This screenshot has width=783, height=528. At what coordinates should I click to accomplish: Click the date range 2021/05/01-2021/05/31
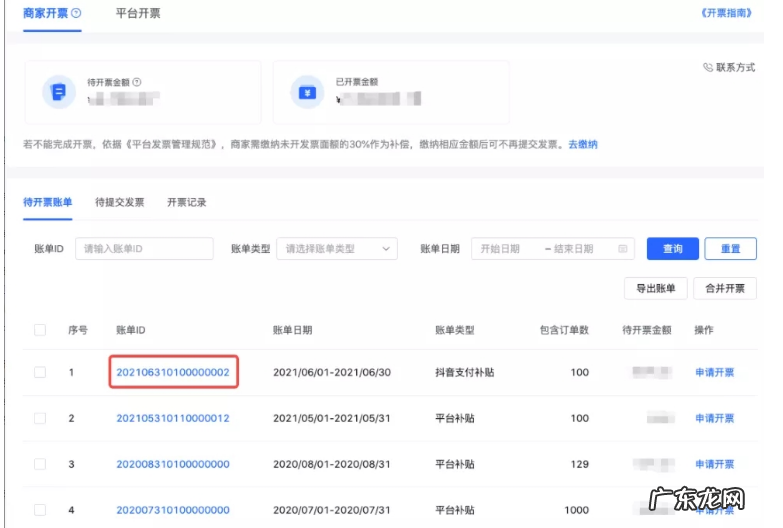(332, 418)
